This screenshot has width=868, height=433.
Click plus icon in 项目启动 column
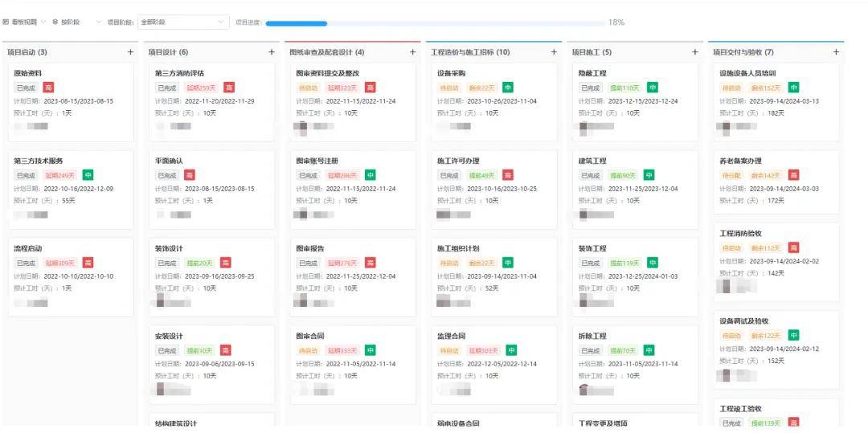130,52
